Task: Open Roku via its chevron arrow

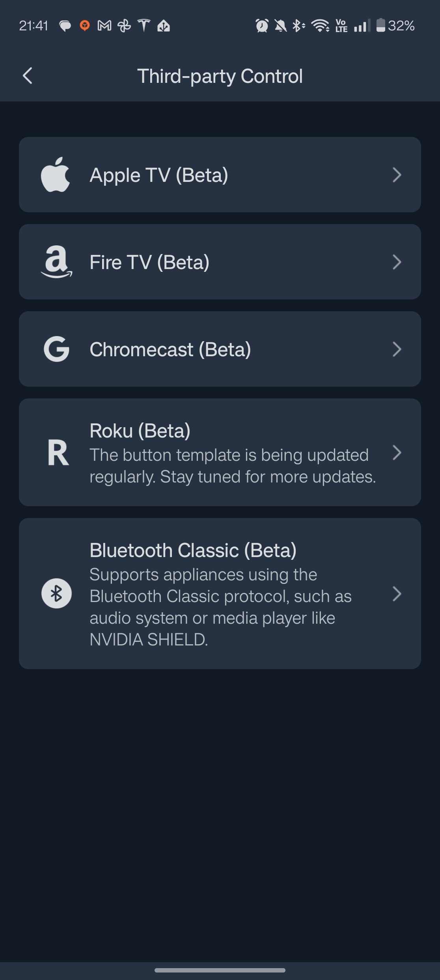Action: coord(397,453)
